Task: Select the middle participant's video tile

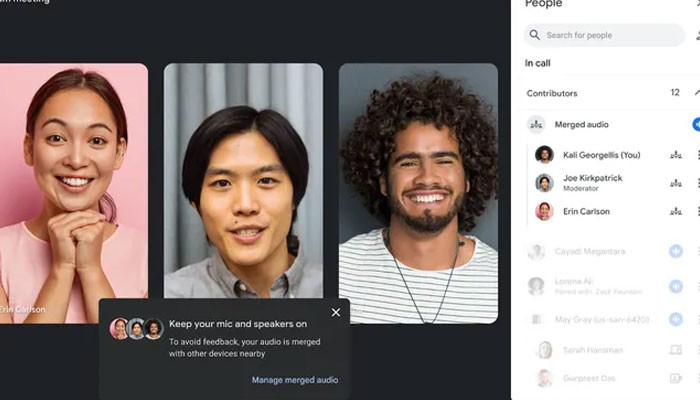Action: [x=243, y=180]
